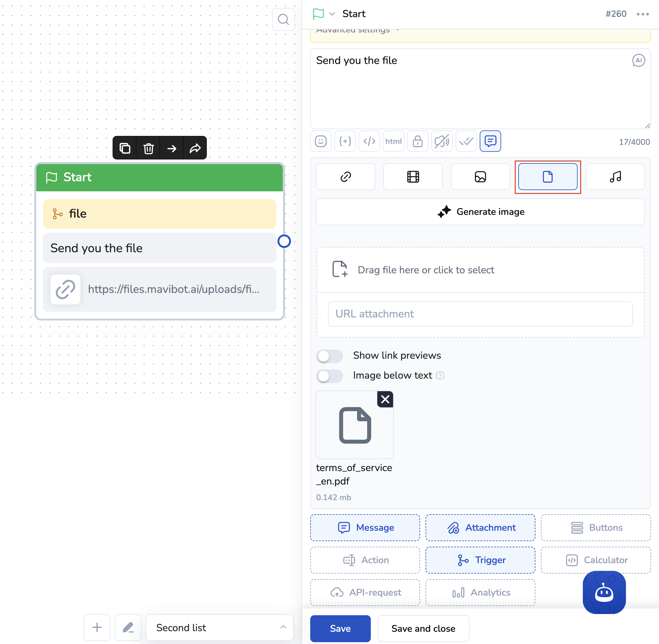Click the emoji picker icon
Viewport: 659px width, 644px height.
point(321,141)
